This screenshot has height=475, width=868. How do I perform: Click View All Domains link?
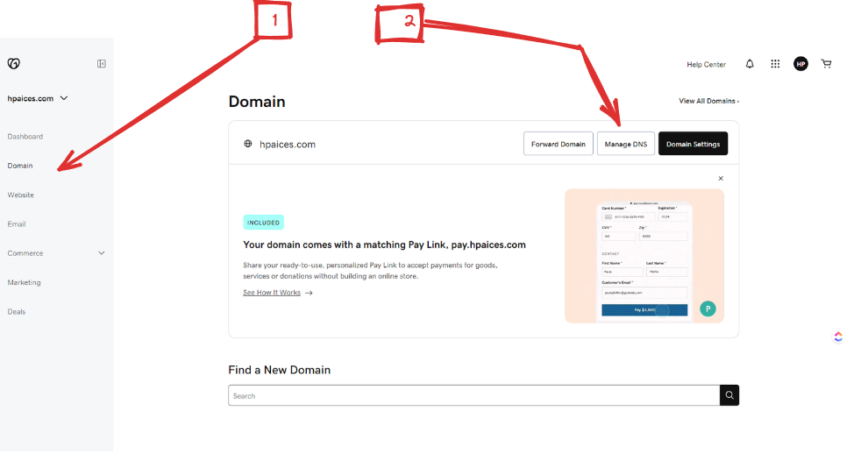point(708,101)
